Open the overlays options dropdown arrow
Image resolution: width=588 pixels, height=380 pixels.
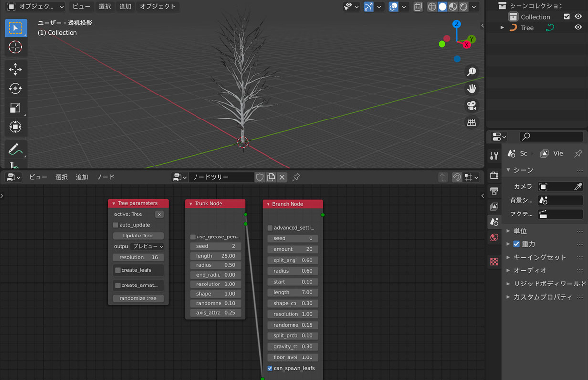click(404, 7)
